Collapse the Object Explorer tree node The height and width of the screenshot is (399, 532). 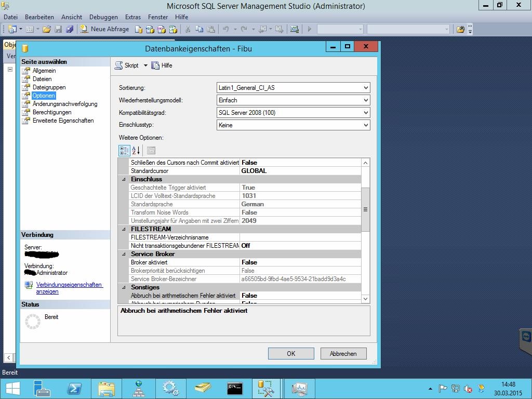click(10, 69)
